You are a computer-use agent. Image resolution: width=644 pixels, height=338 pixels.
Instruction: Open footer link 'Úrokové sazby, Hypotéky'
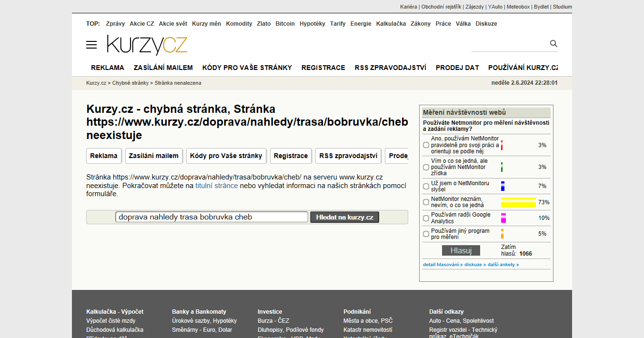204,321
